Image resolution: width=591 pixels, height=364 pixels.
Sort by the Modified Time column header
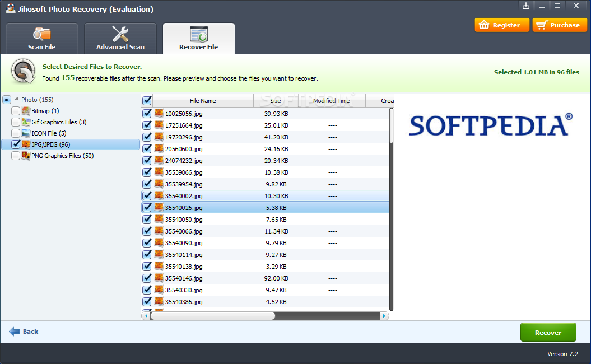point(331,101)
